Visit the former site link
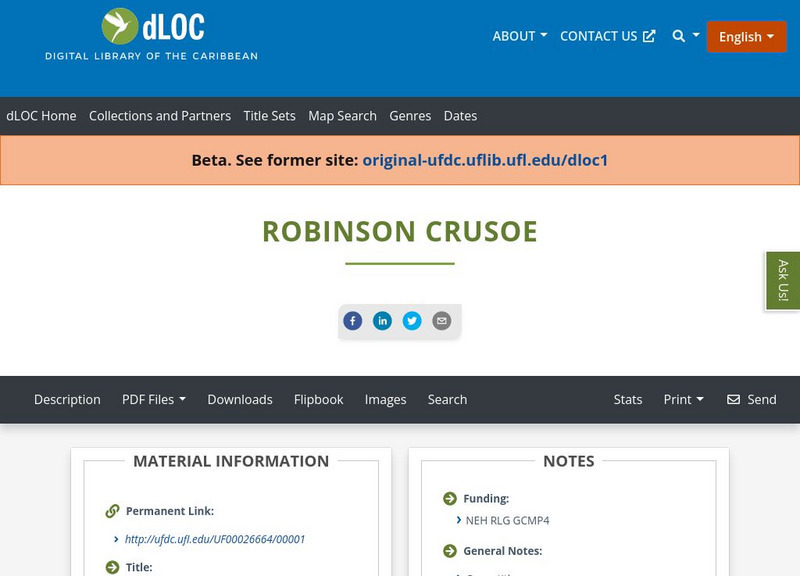The height and width of the screenshot is (576, 800). tap(485, 159)
